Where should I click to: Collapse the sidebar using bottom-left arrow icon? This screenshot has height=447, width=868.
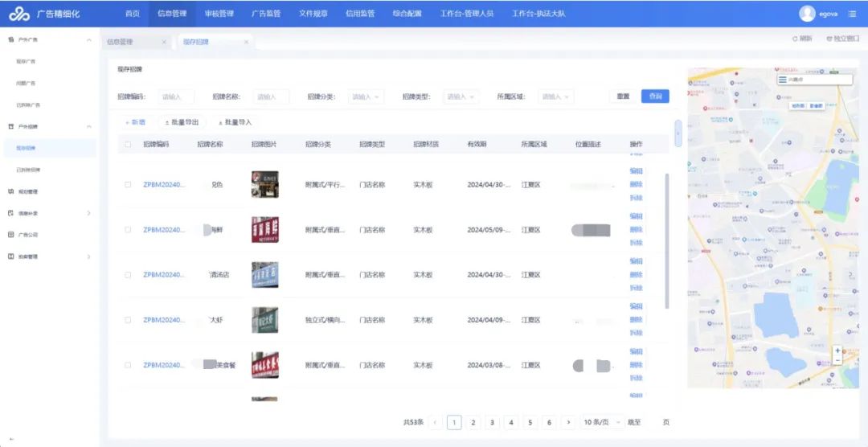pos(11,439)
